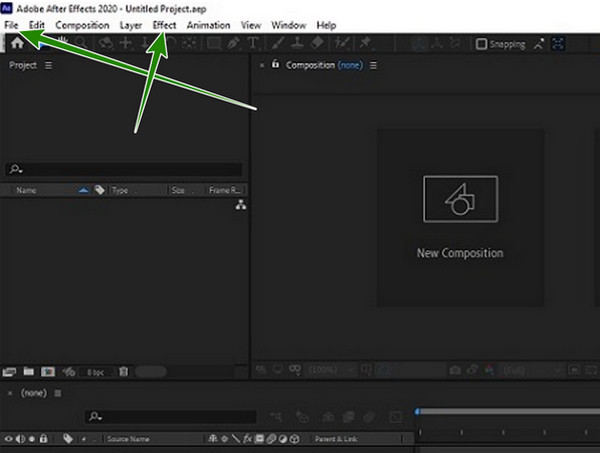
Task: Select the Clone Stamp tool
Action: (297, 43)
